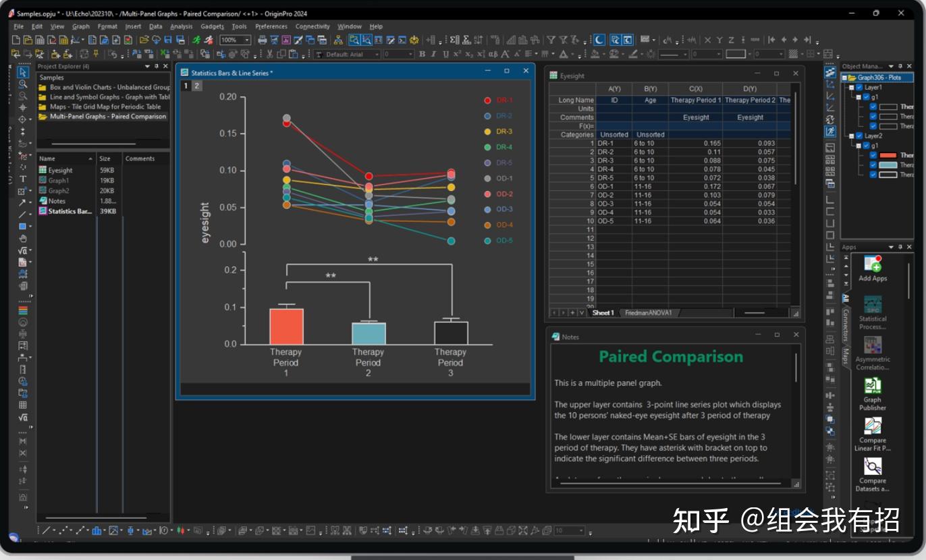Set column as X designation

tap(708, 40)
